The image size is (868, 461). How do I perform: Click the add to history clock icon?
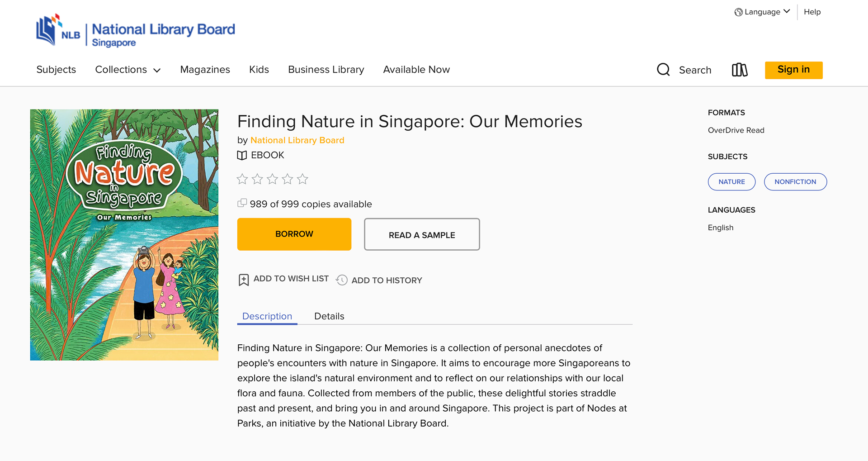342,280
